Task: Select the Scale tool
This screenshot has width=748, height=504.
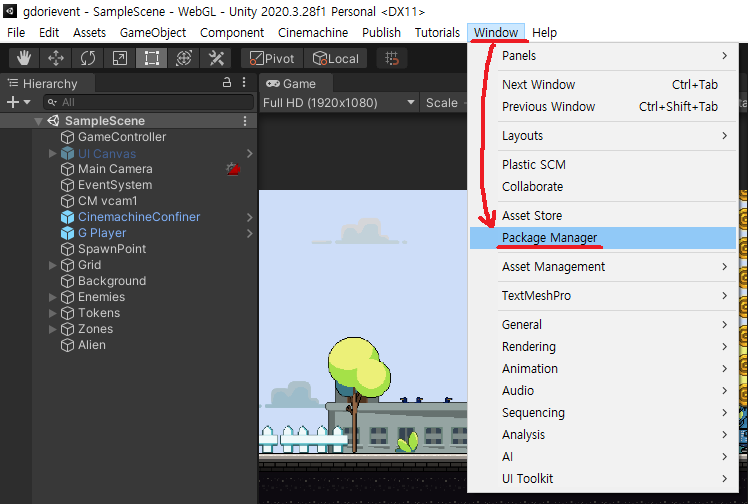Action: tap(120, 58)
